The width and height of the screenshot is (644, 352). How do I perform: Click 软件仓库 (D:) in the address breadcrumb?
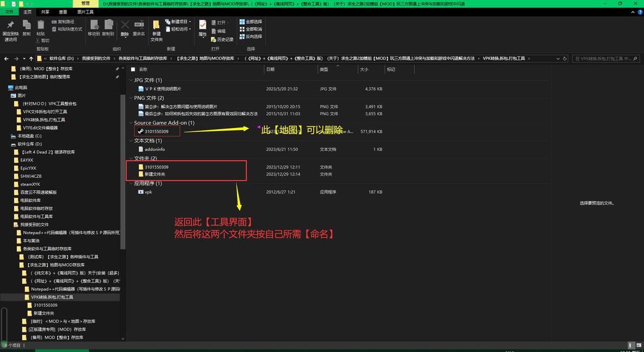(62, 59)
